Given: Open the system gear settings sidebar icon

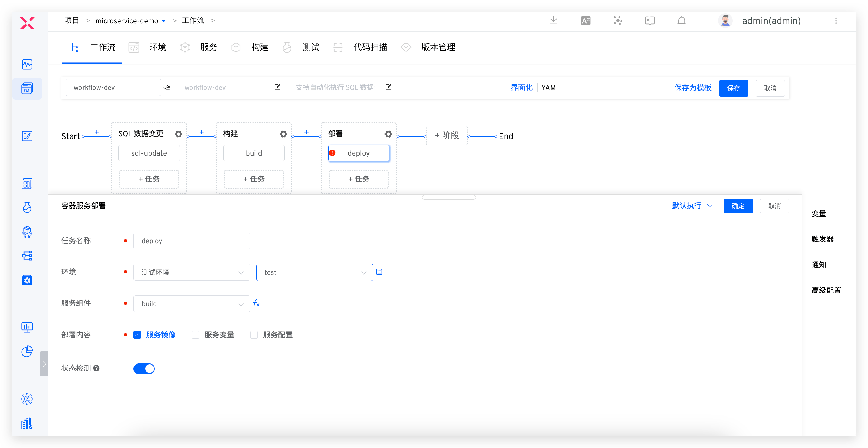Looking at the screenshot, I should tap(27, 399).
